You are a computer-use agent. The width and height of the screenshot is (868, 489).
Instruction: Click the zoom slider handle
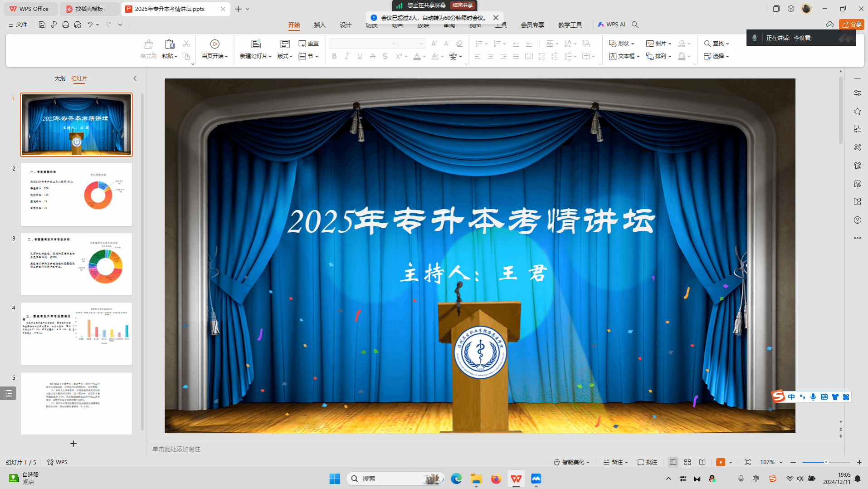[826, 462]
